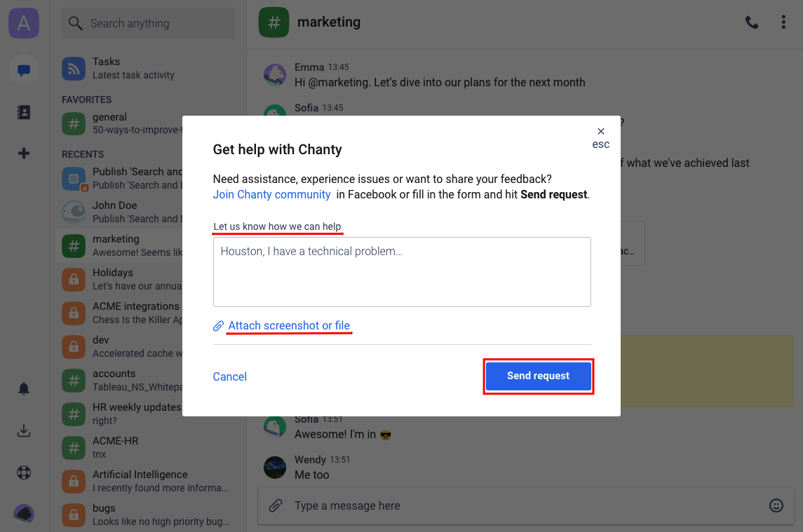The width and height of the screenshot is (803, 532).
Task: Click Attach screenshot or file link
Action: [x=288, y=326]
